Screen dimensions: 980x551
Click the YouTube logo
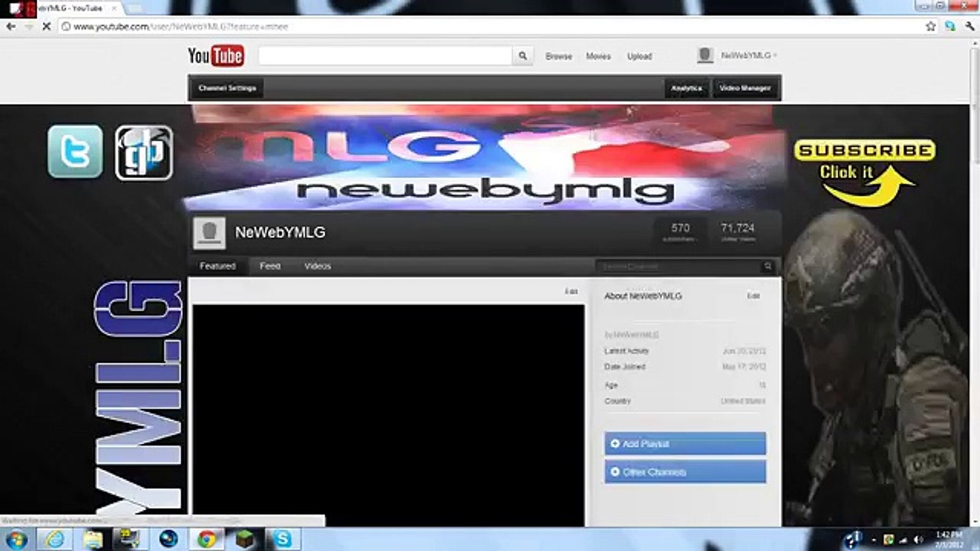click(215, 56)
